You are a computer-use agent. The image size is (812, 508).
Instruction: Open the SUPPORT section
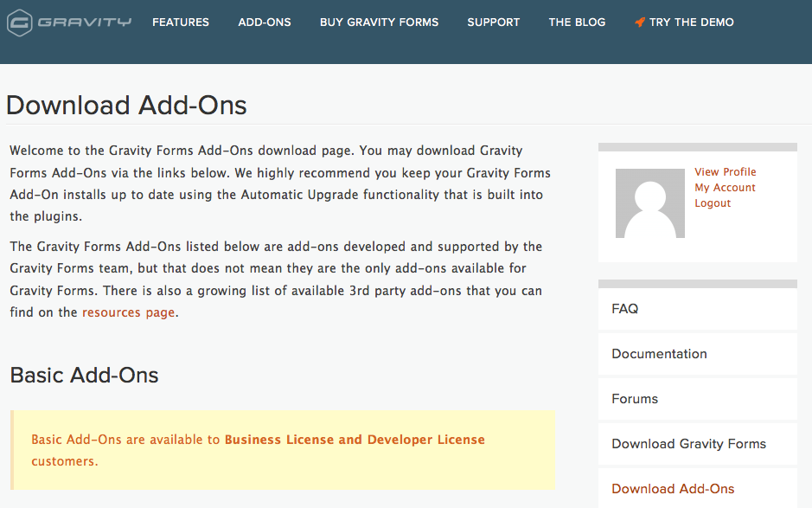493,22
